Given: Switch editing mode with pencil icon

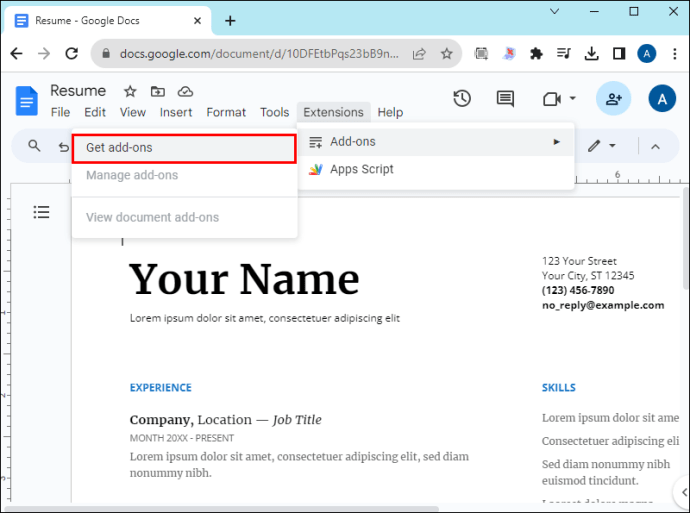Looking at the screenshot, I should (594, 146).
